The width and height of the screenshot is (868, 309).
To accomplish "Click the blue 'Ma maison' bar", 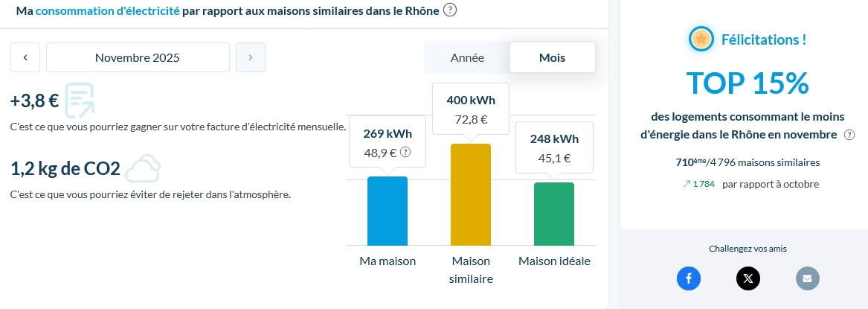I will [x=388, y=211].
